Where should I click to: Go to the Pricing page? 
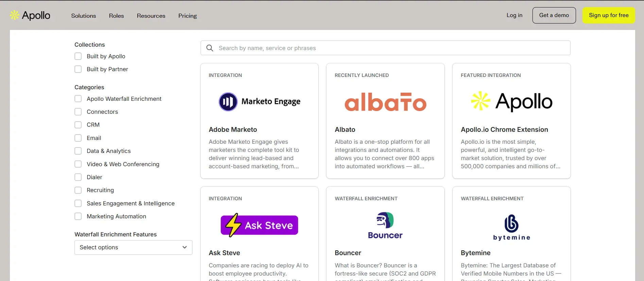[x=188, y=16]
